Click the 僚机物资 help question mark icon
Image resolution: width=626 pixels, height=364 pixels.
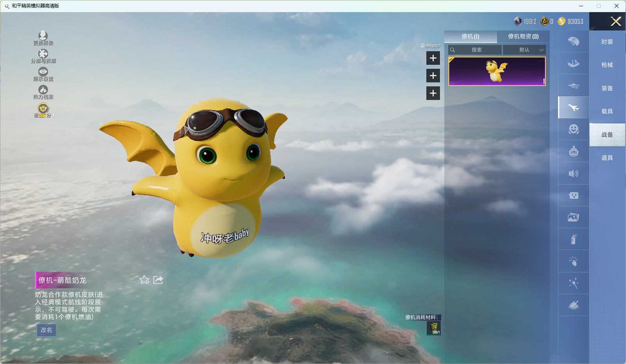422,46
